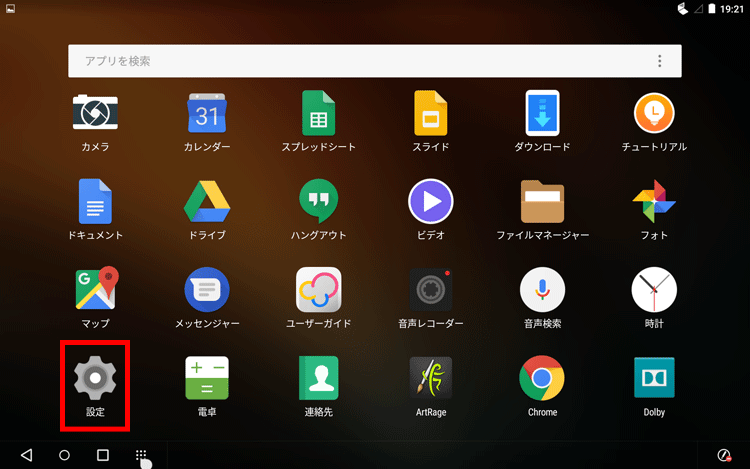Open the チュートリアル tutorial app
The image size is (750, 469).
pyautogui.click(x=654, y=113)
